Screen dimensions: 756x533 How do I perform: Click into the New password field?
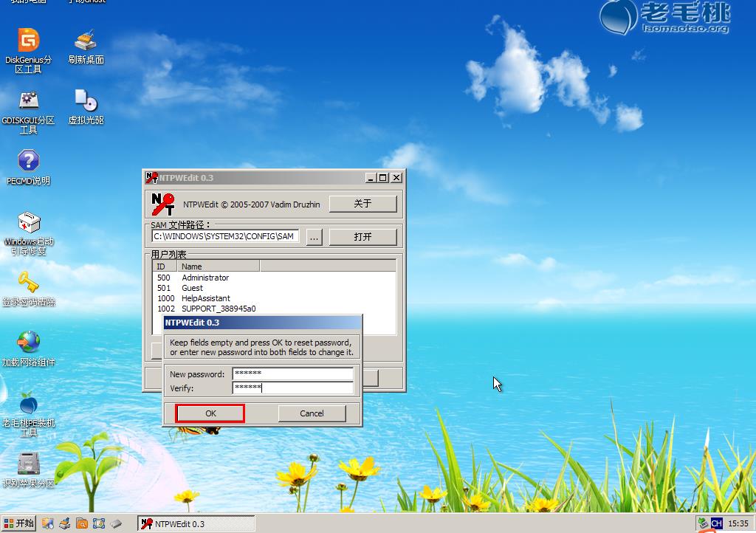click(292, 374)
